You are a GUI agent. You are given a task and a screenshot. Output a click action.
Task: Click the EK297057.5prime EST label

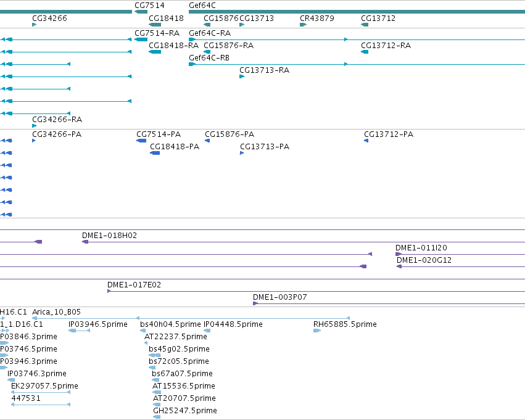(x=44, y=386)
